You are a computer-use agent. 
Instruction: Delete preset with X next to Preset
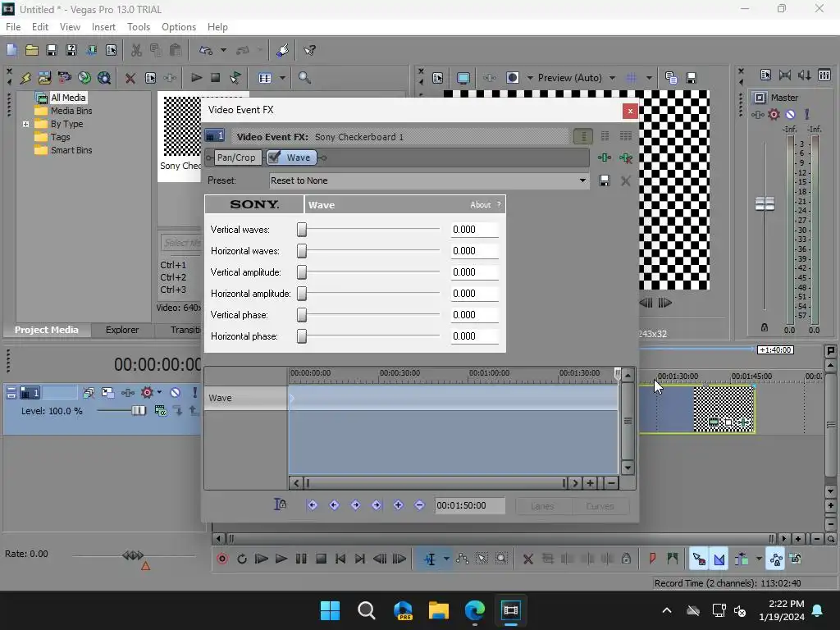click(625, 180)
